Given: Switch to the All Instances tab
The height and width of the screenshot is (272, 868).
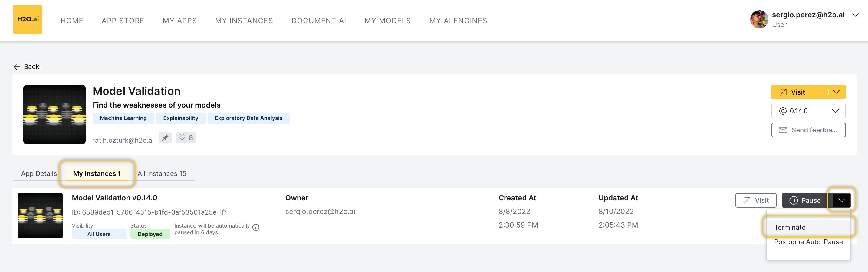Looking at the screenshot, I should pyautogui.click(x=162, y=173).
